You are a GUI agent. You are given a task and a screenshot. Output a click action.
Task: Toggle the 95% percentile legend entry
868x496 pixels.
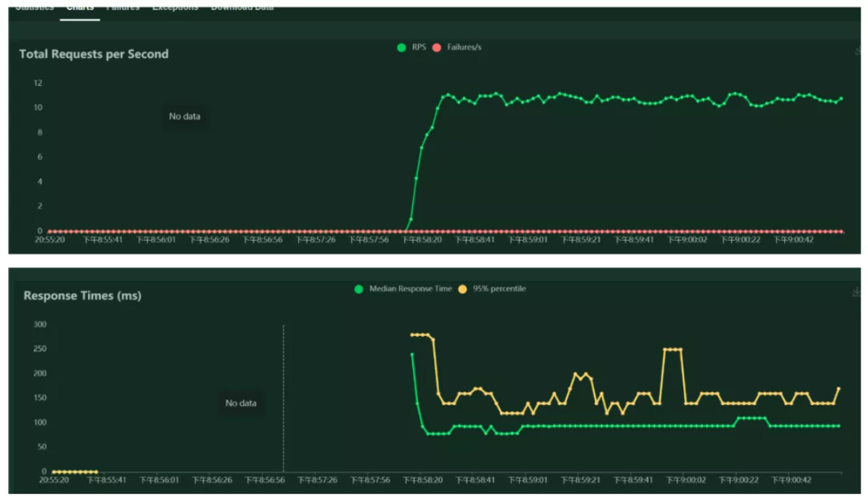[492, 289]
